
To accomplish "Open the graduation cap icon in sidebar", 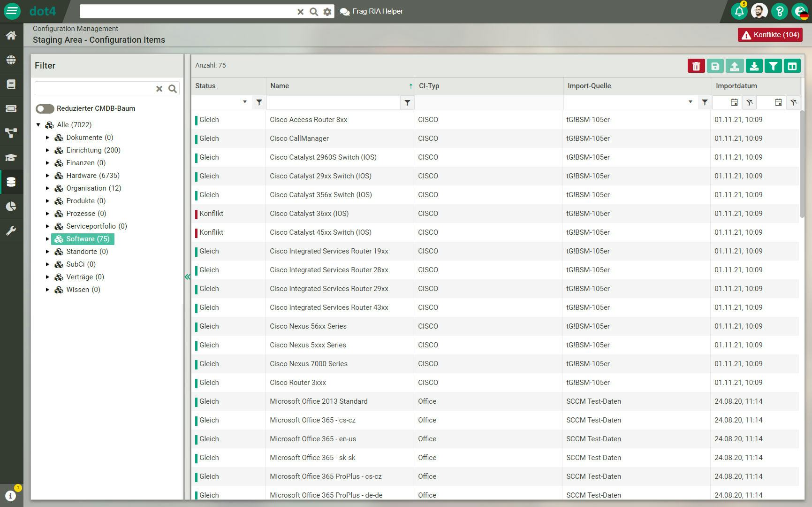I will [x=11, y=158].
